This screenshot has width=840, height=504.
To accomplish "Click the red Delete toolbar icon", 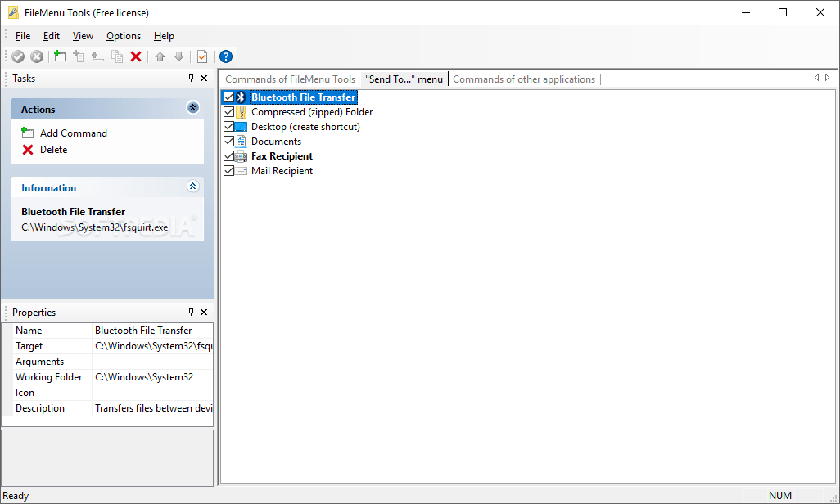I will 135,56.
